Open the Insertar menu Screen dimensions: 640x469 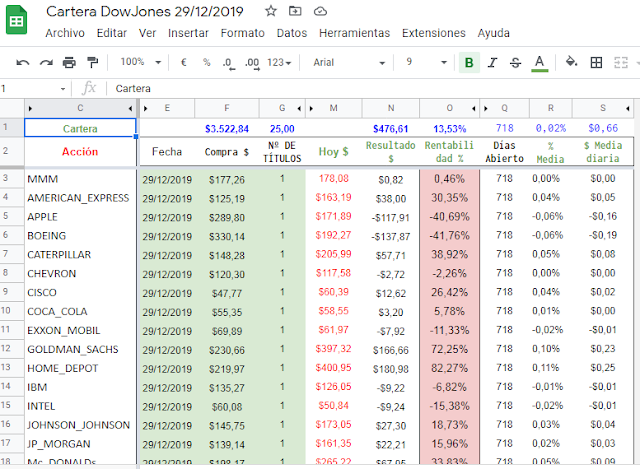[x=188, y=33]
